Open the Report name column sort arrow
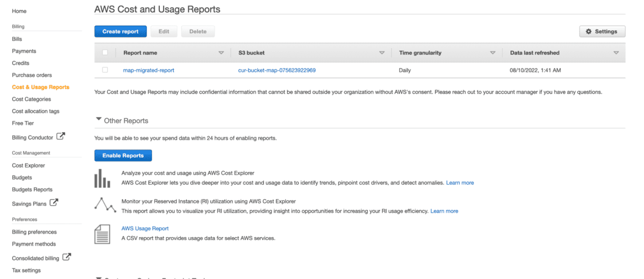 [221, 53]
